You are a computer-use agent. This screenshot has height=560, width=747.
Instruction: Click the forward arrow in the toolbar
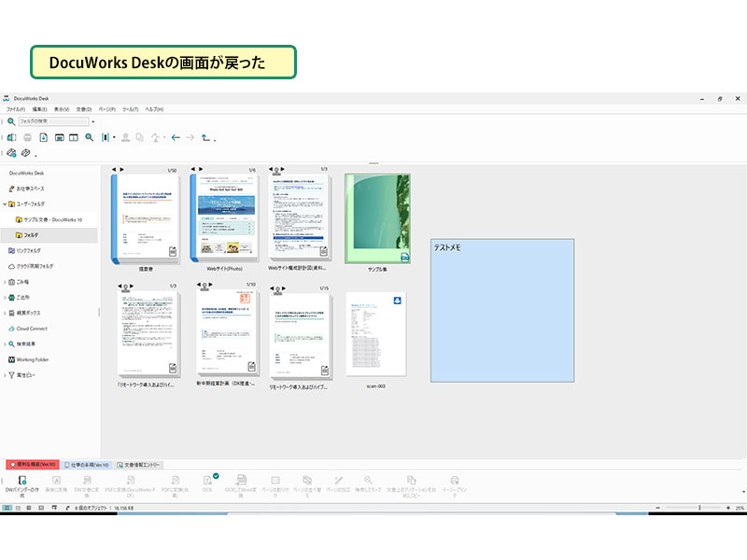(190, 137)
